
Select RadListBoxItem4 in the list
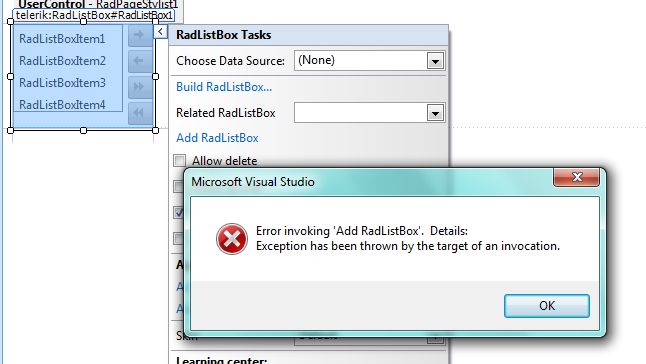[x=63, y=105]
